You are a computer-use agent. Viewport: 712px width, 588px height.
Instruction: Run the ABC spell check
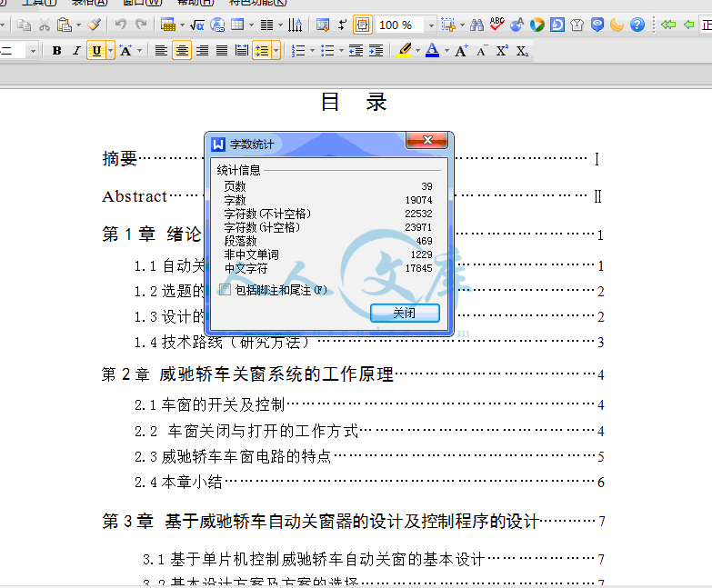coord(496,24)
